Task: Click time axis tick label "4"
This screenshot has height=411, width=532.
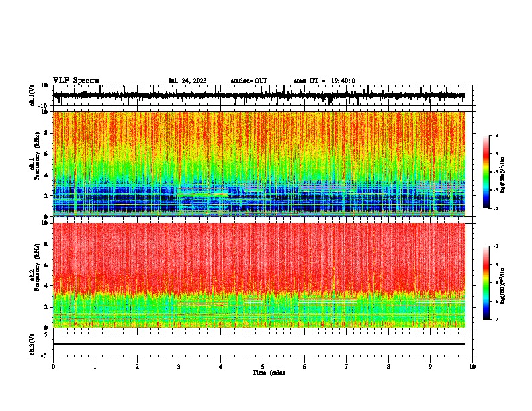Action: tap(221, 367)
